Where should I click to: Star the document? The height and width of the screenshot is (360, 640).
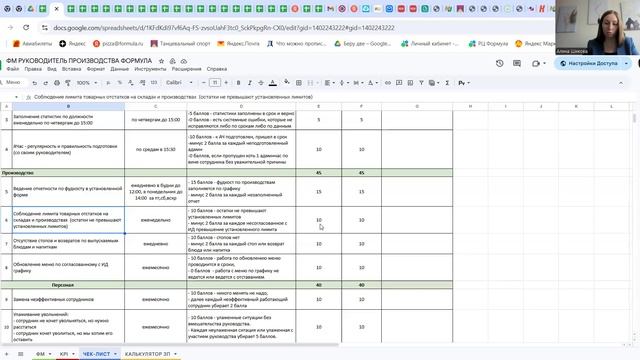click(x=161, y=61)
